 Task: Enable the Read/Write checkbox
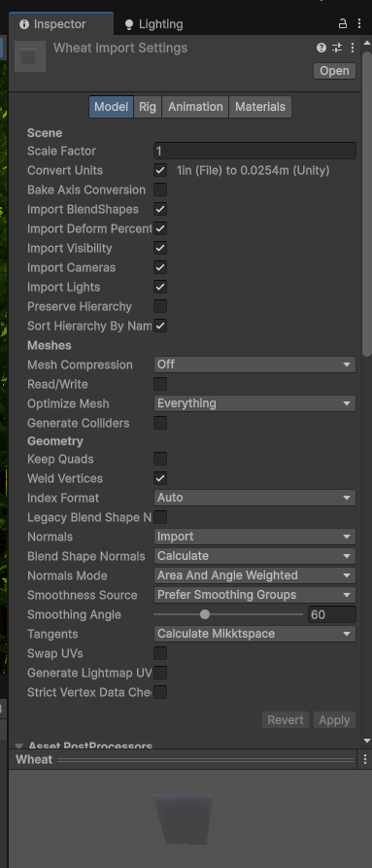160,384
